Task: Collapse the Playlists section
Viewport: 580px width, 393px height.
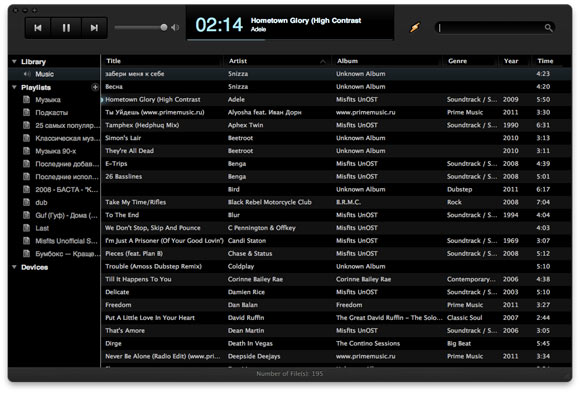Action: (14, 87)
